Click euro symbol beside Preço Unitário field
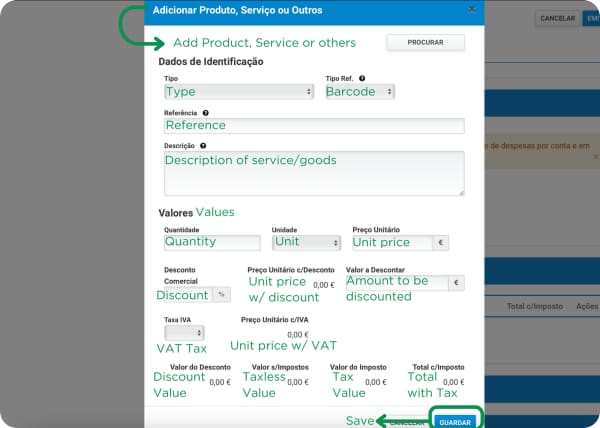600x428 pixels. pos(440,242)
